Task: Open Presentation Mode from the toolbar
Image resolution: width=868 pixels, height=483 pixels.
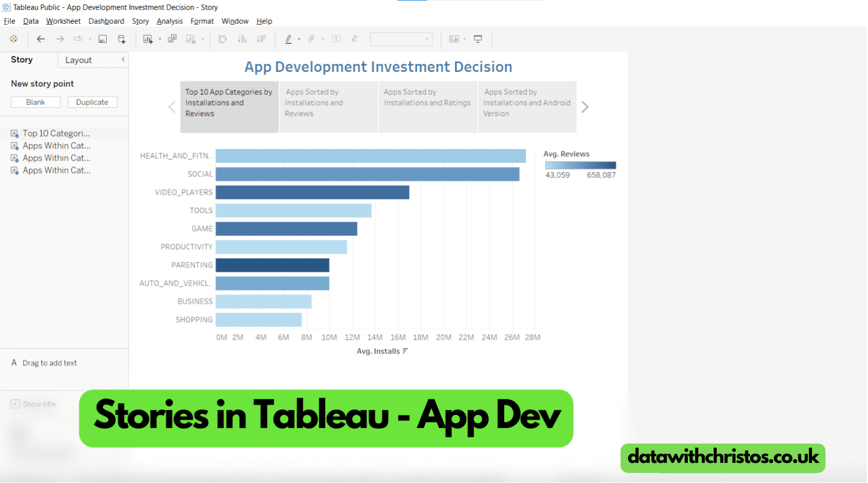Action: click(478, 39)
